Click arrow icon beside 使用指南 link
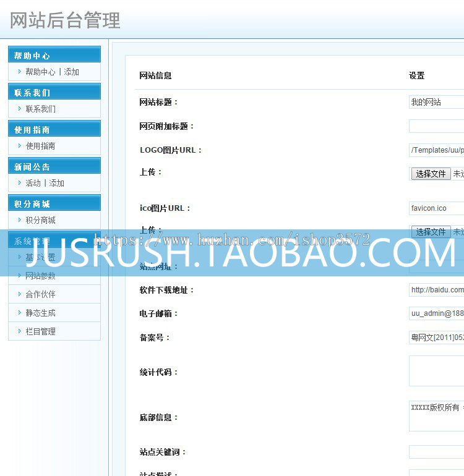 pyautogui.click(x=20, y=146)
